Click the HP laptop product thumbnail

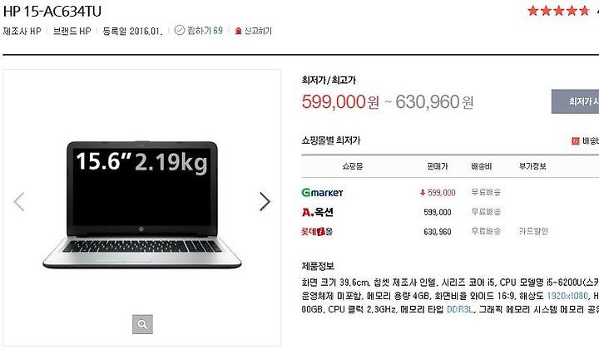[141, 204]
